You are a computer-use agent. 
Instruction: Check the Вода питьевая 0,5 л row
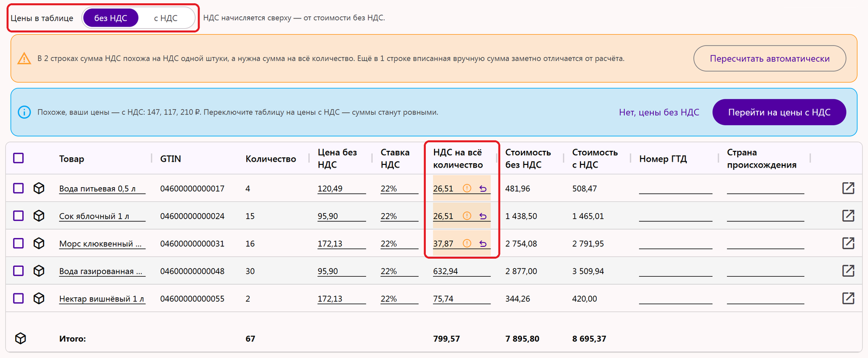click(x=18, y=188)
